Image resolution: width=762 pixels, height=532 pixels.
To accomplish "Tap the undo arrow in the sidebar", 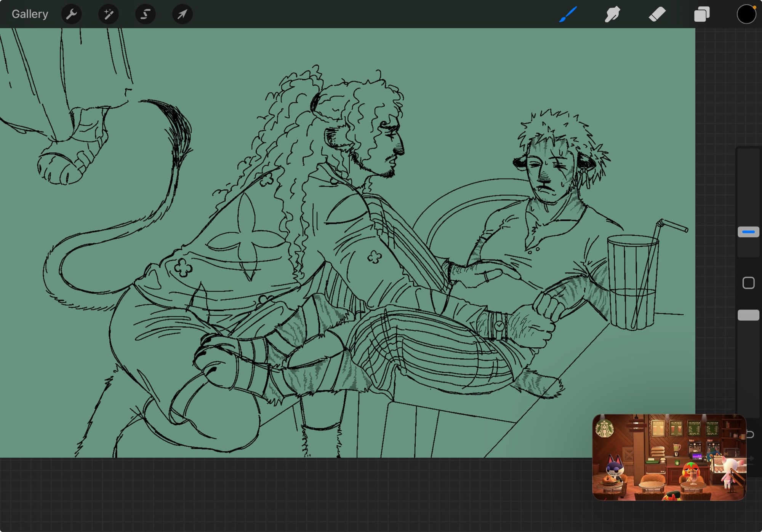I will [x=751, y=435].
